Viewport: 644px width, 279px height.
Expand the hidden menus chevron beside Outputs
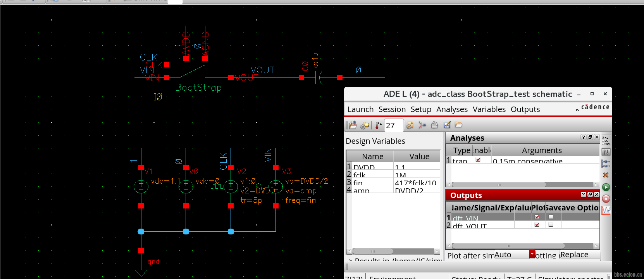coord(577,110)
